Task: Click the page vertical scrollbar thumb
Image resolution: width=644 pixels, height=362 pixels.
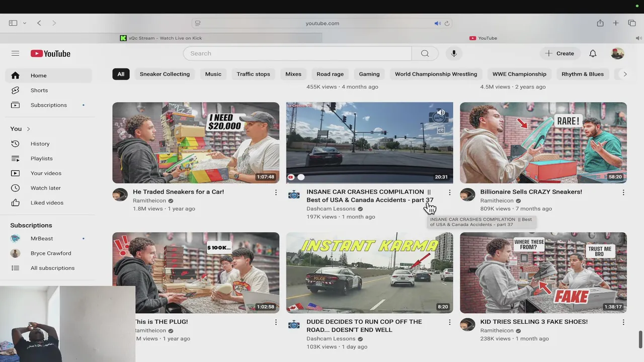Action: pos(640,339)
